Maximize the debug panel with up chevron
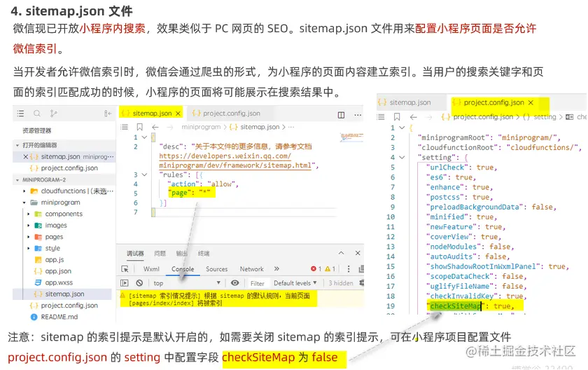This screenshot has height=370, width=588. 341,253
